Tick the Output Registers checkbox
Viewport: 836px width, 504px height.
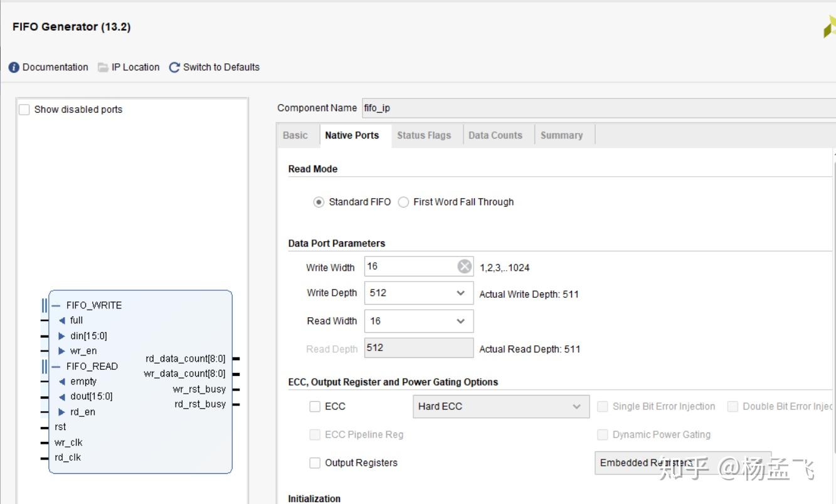tap(315, 463)
